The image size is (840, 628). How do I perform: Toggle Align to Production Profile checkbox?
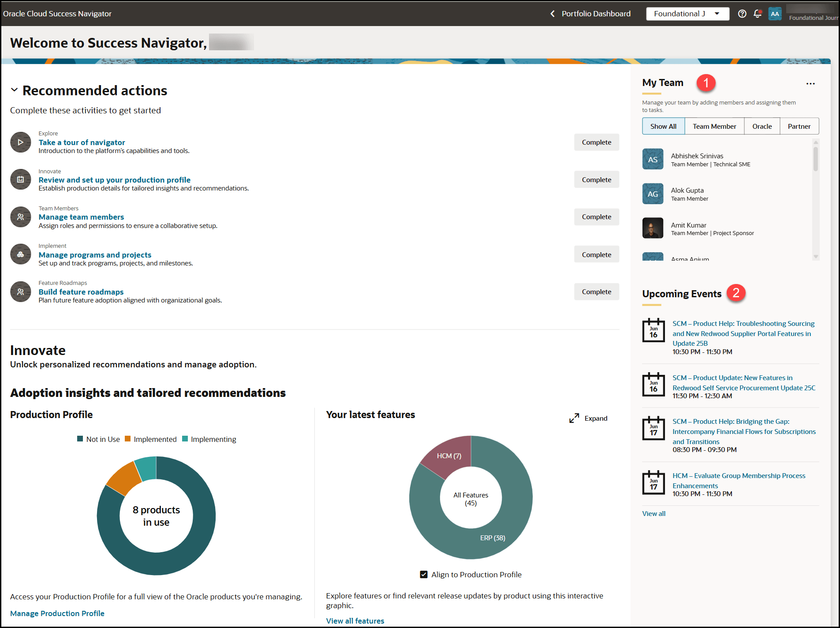click(x=424, y=574)
